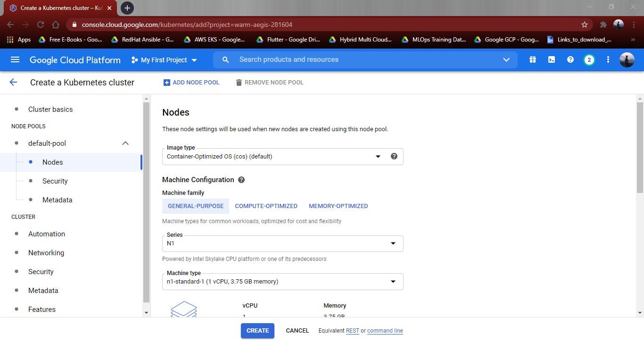Viewport: 644px width, 343px height.
Task: Click the search magnifier icon
Action: (x=226, y=59)
